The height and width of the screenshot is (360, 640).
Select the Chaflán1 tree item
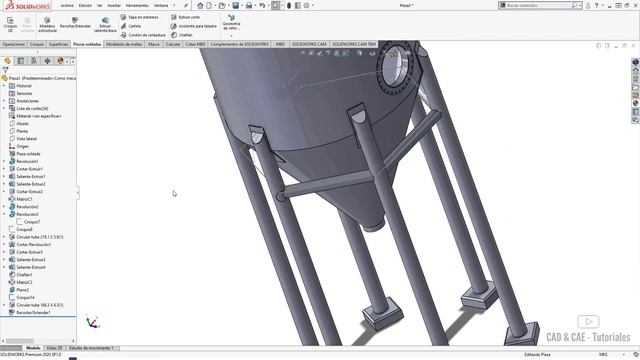pos(20,275)
